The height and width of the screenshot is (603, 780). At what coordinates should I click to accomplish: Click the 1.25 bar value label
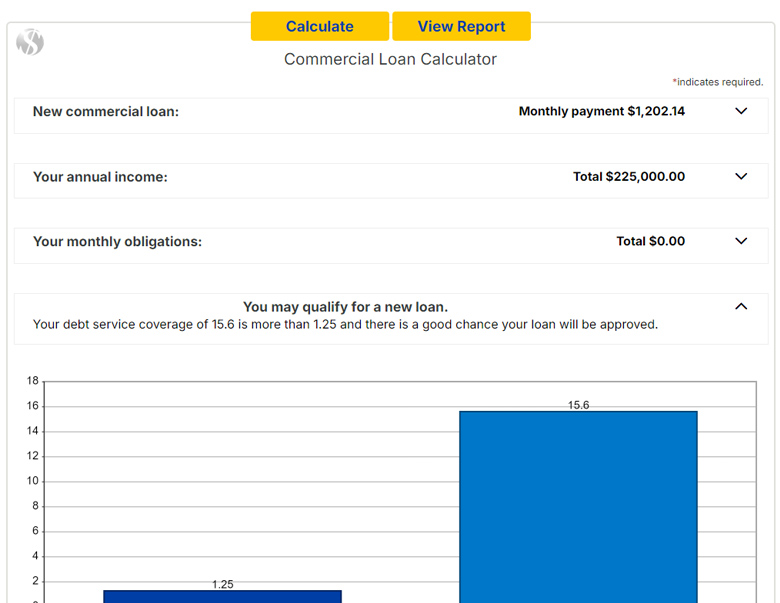tap(222, 584)
